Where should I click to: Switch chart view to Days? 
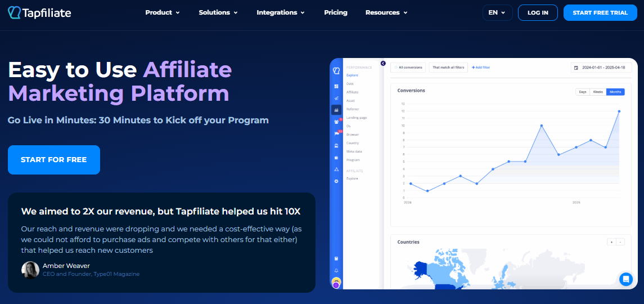(x=582, y=92)
